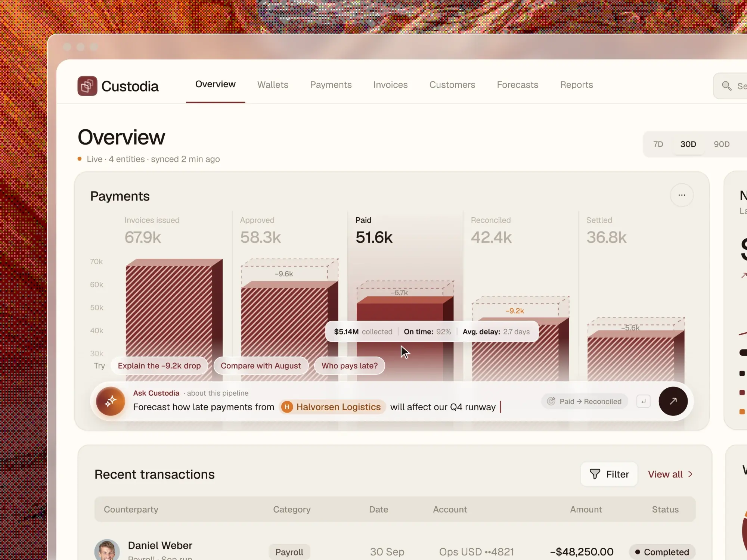Click the search magnifier icon
The image size is (747, 560).
coord(726,86)
